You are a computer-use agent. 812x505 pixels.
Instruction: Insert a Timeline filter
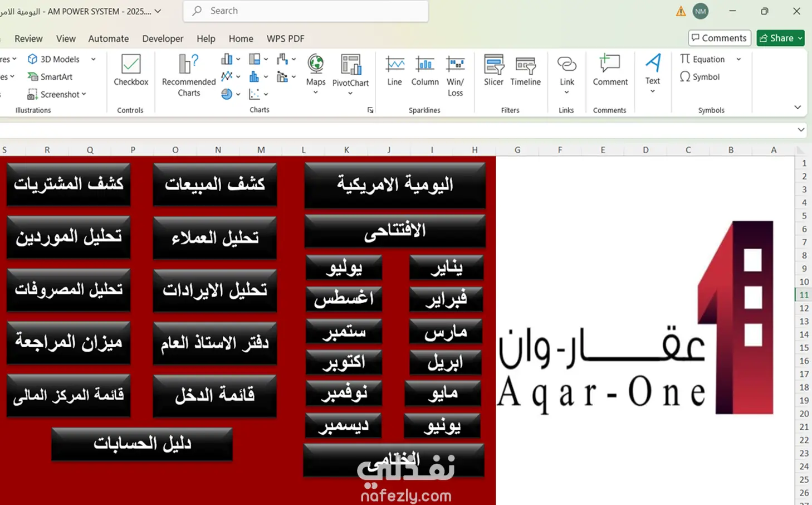(x=525, y=71)
